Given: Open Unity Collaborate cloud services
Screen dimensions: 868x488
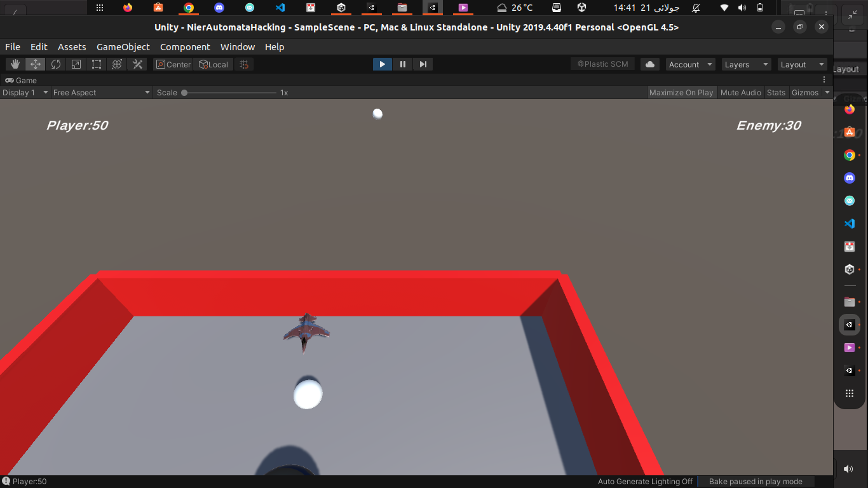Looking at the screenshot, I should pyautogui.click(x=649, y=64).
